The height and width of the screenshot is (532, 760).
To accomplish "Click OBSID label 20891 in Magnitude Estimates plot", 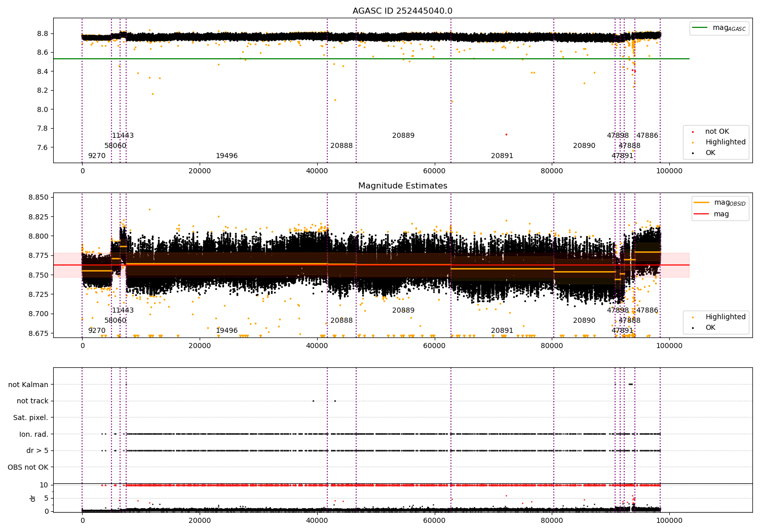I will click(502, 330).
